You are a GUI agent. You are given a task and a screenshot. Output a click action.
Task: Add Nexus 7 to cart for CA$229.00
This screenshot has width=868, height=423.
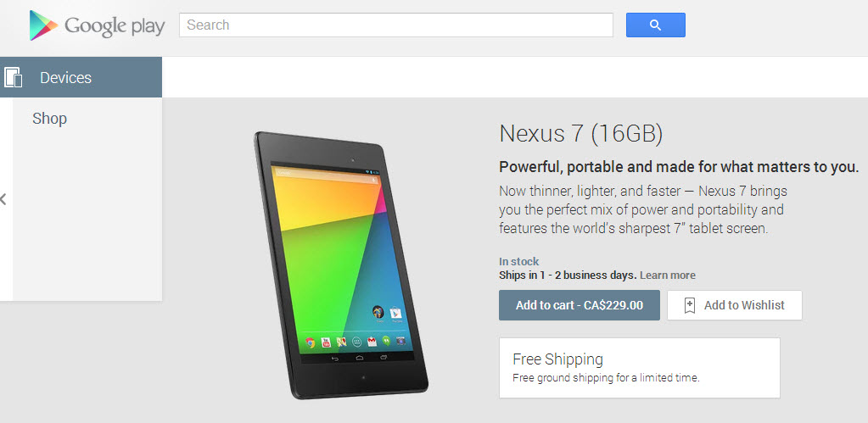579,305
